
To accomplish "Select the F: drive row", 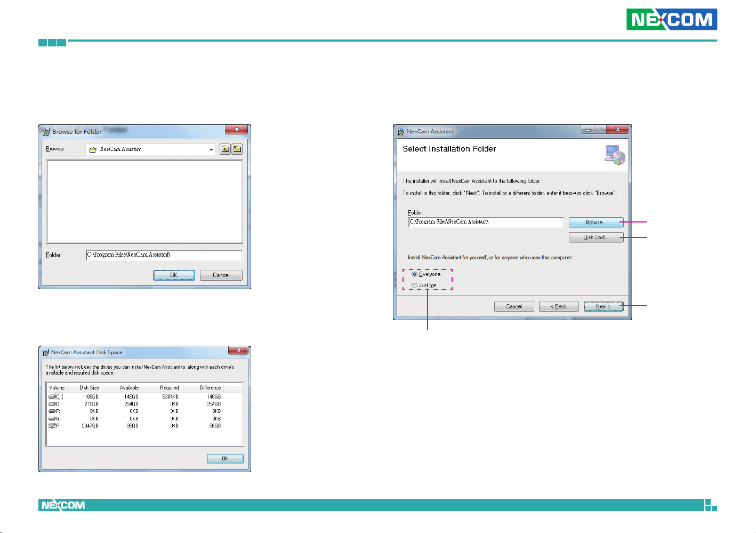I will 134,411.
